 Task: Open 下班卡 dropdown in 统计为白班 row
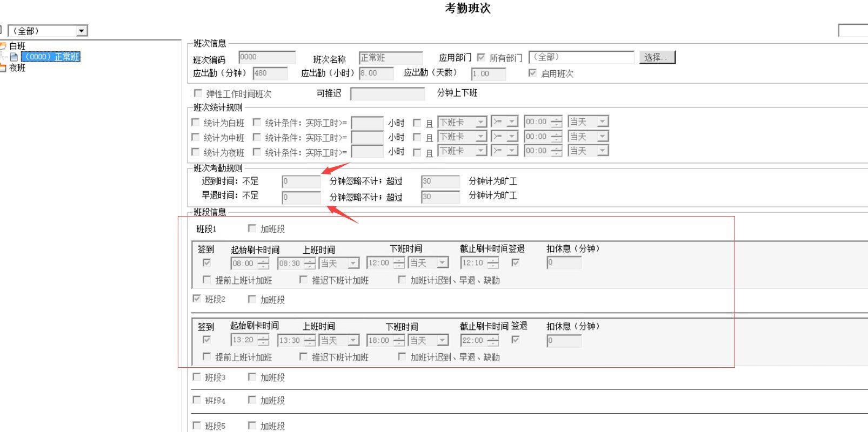coord(463,122)
